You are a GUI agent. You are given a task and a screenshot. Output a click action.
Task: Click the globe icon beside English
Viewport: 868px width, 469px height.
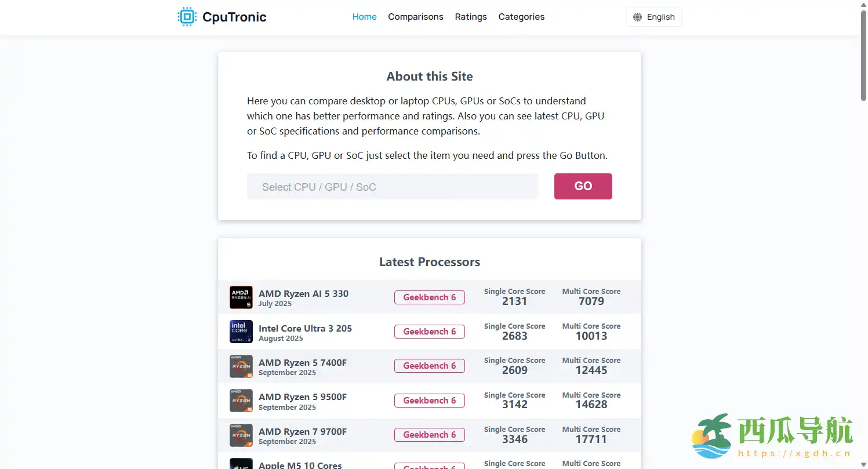pos(637,17)
